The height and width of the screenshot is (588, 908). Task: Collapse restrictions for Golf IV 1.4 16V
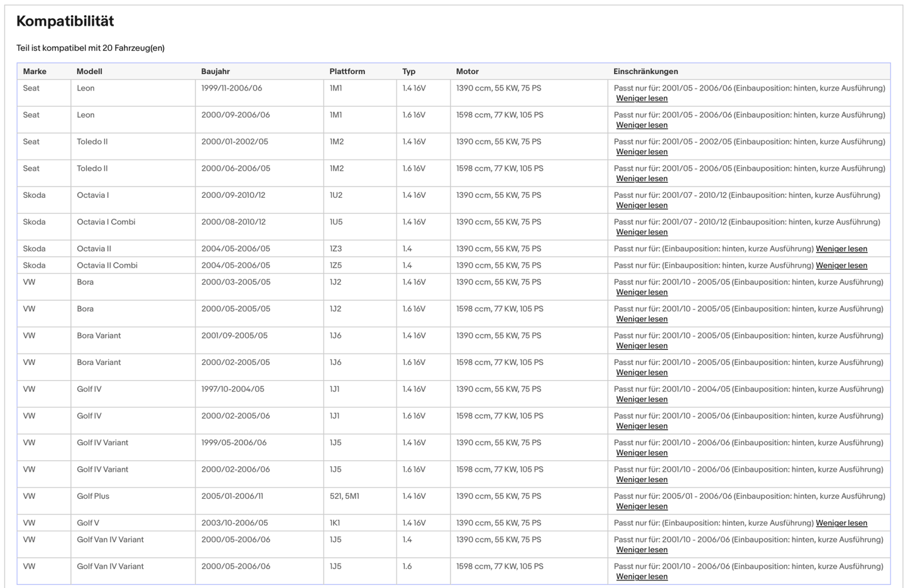pyautogui.click(x=641, y=400)
